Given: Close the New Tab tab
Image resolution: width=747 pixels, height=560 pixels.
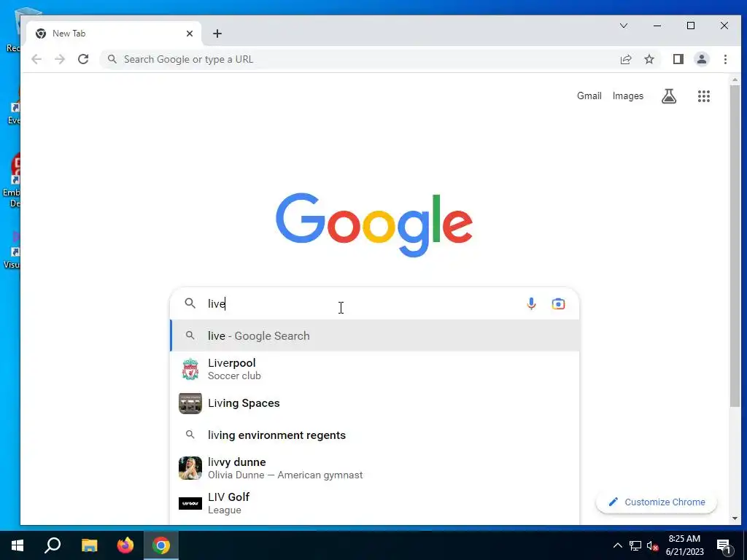Looking at the screenshot, I should (190, 34).
